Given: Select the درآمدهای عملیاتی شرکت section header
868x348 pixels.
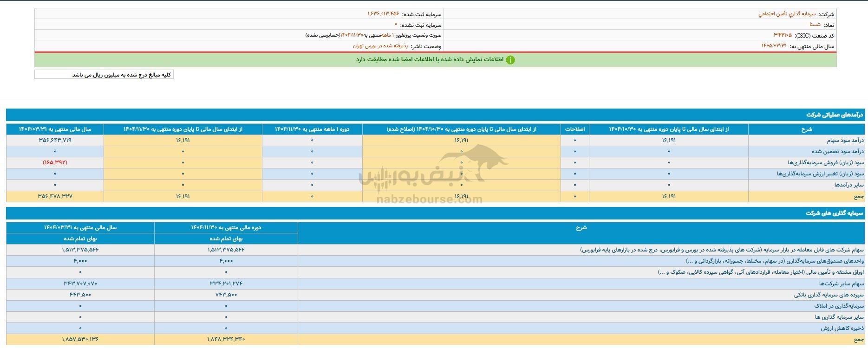Looking at the screenshot, I should coord(834,115).
